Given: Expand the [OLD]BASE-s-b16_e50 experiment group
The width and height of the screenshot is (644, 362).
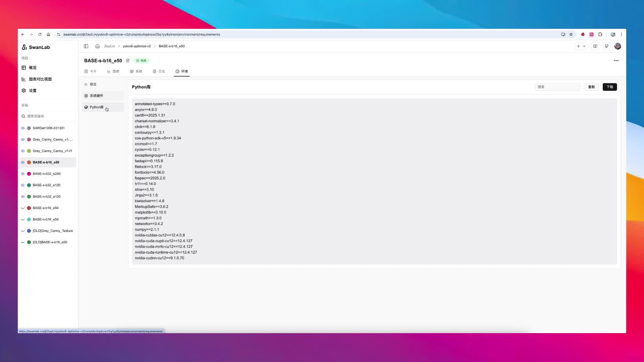Looking at the screenshot, I should (x=22, y=242).
